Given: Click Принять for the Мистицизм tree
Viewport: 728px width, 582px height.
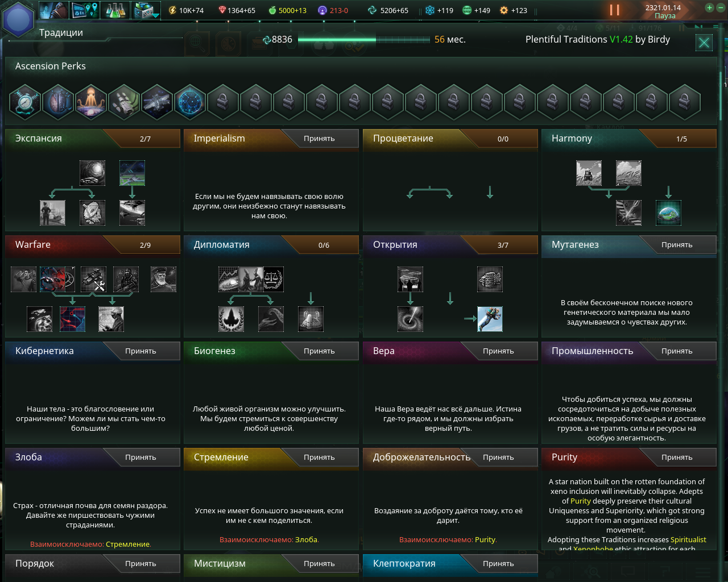Looking at the screenshot, I should (320, 564).
